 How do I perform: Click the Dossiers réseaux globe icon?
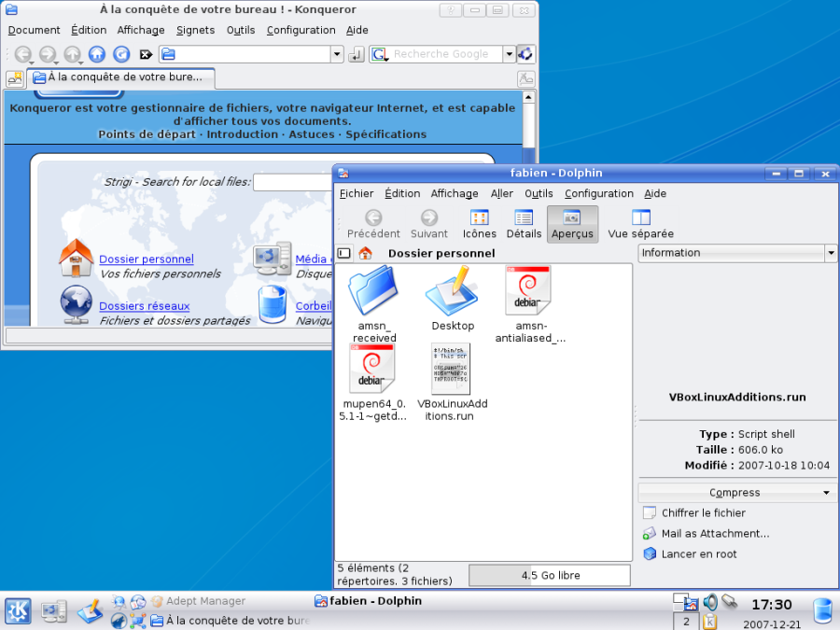tap(77, 305)
